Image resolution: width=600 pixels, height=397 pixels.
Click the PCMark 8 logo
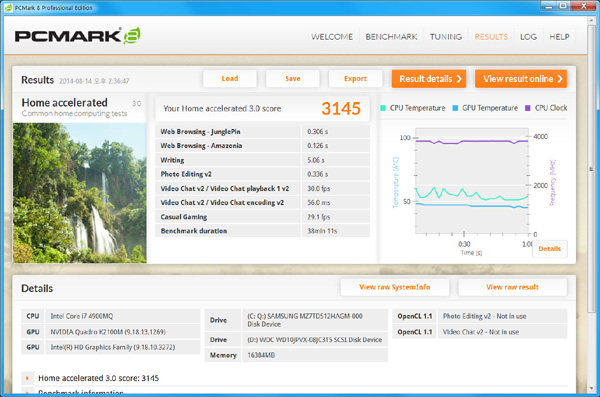[x=78, y=36]
